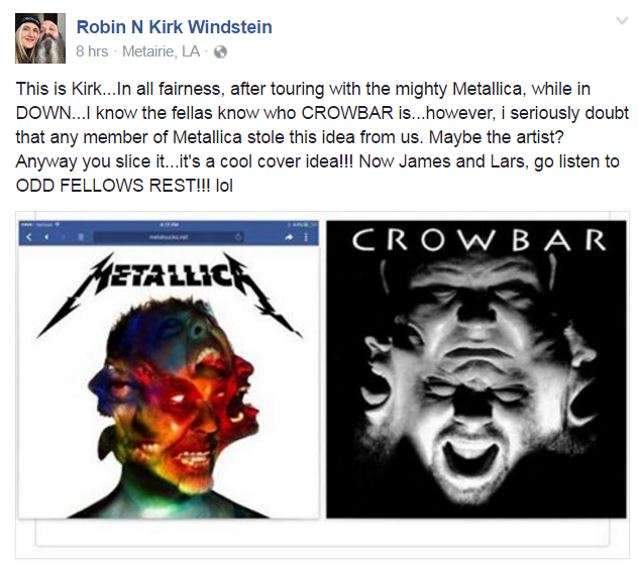Image resolution: width=638 pixels, height=567 pixels.
Task: Click the CROWBAR title in right image
Action: coord(479,240)
